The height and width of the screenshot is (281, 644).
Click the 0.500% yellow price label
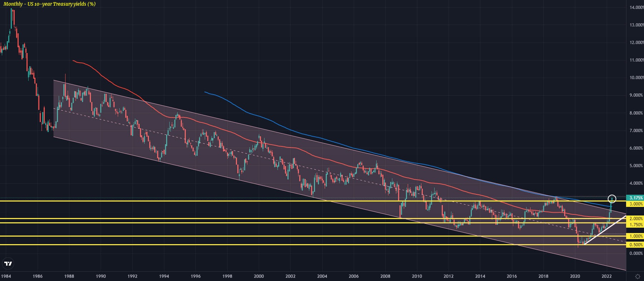(636, 245)
